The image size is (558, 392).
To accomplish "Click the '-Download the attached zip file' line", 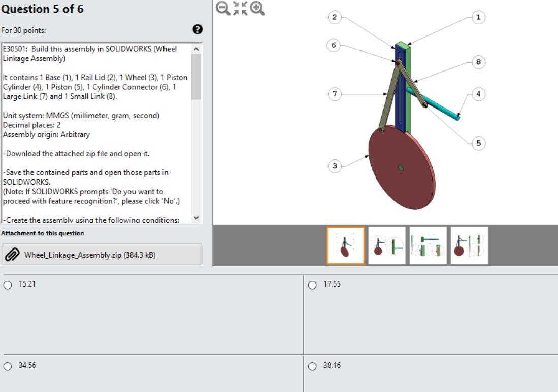I will tap(76, 154).
